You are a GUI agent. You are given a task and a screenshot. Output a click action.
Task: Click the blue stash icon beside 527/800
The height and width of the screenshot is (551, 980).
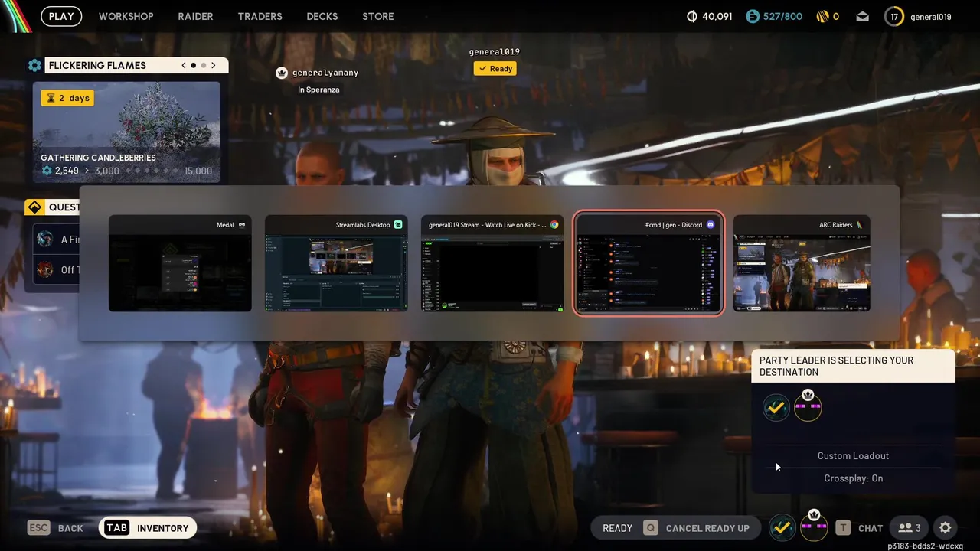[x=753, y=16]
